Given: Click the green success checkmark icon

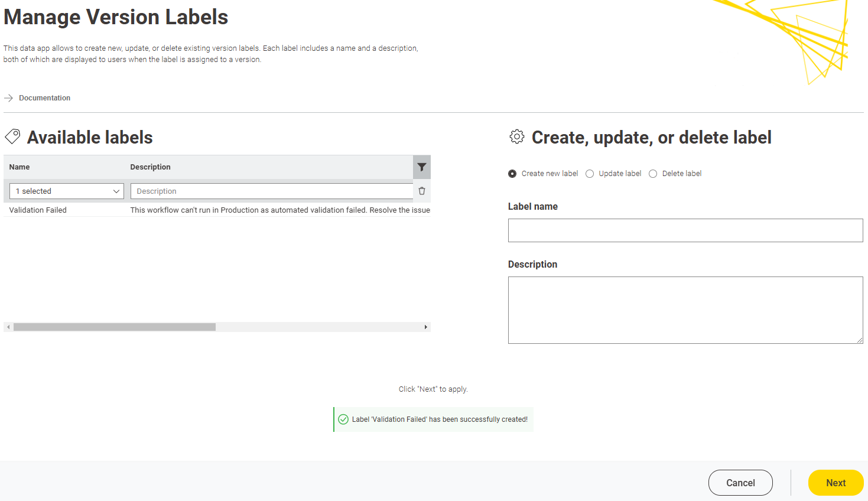Looking at the screenshot, I should click(343, 419).
